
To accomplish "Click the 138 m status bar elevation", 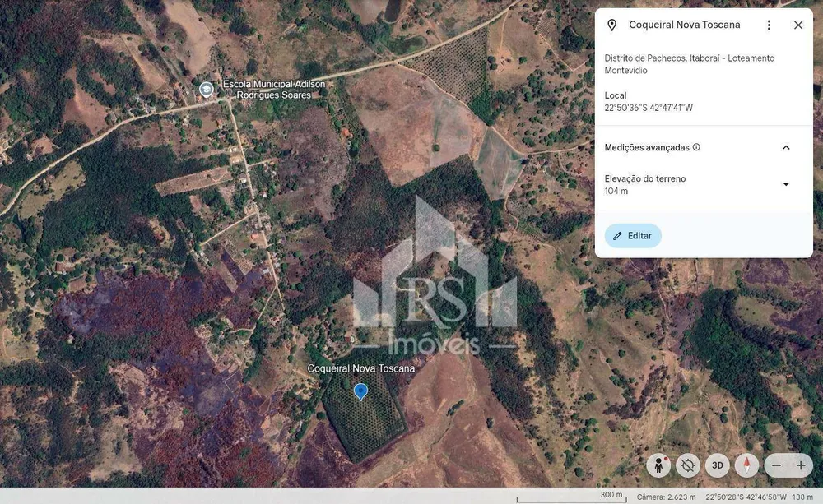I will (x=802, y=497).
